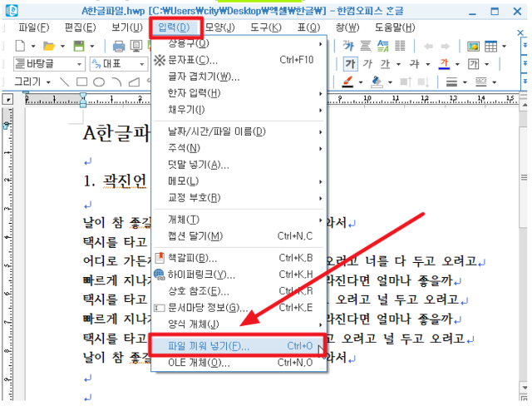Image resolution: width=532 pixels, height=411 pixels.
Task: Expand the fill color dropdown arrow
Action: [x=390, y=82]
